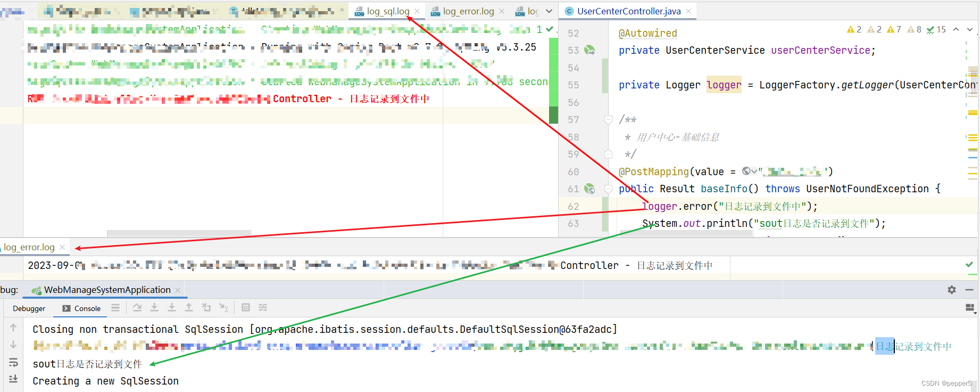Click '2023-09-' timestamp in log_error.log
Screen dimensions: 980x392
click(54, 265)
